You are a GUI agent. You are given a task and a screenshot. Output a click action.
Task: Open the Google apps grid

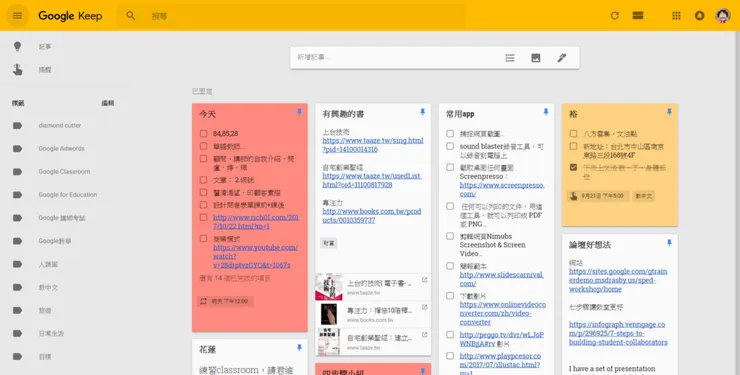(676, 16)
